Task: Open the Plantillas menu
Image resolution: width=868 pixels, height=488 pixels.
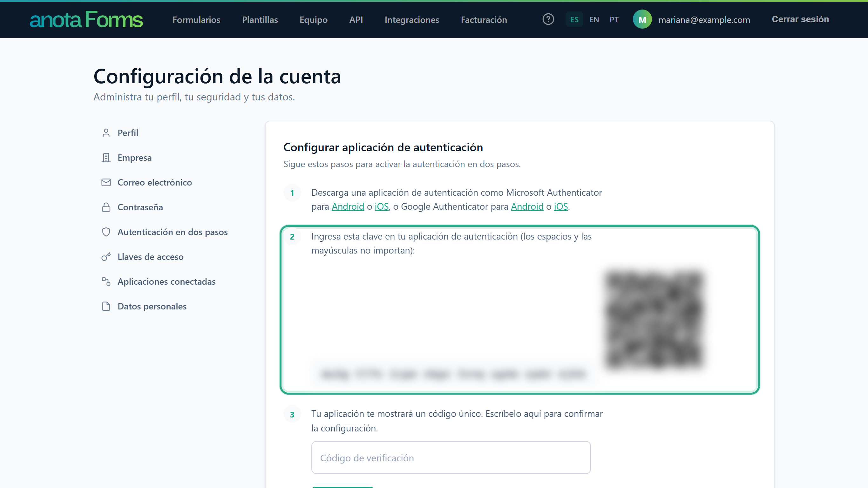Action: click(x=260, y=20)
